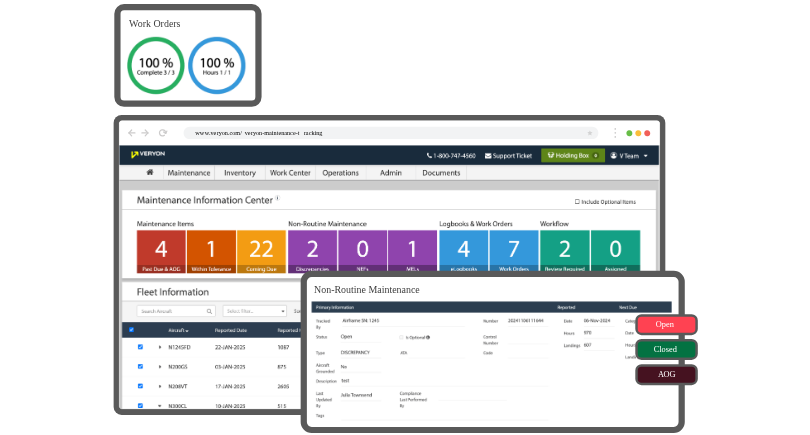The height and width of the screenshot is (435, 810).
Task: Select the 03-JAN-2025 reported date cell
Action: click(230, 367)
